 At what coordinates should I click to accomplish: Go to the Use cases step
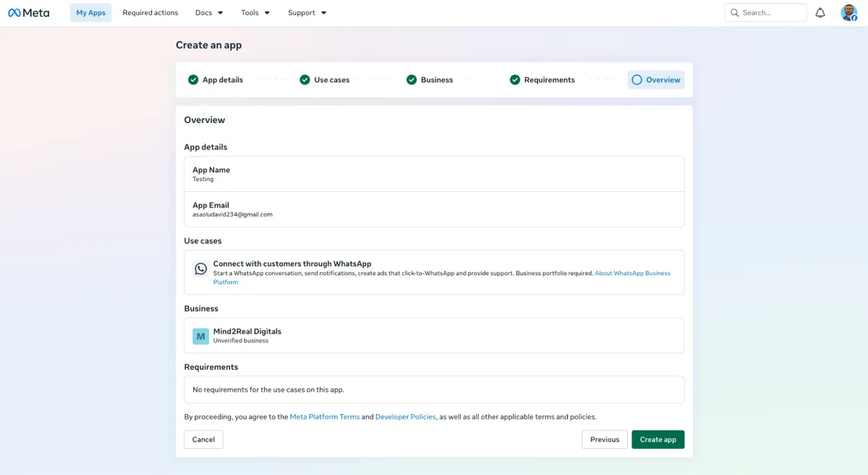tap(325, 80)
